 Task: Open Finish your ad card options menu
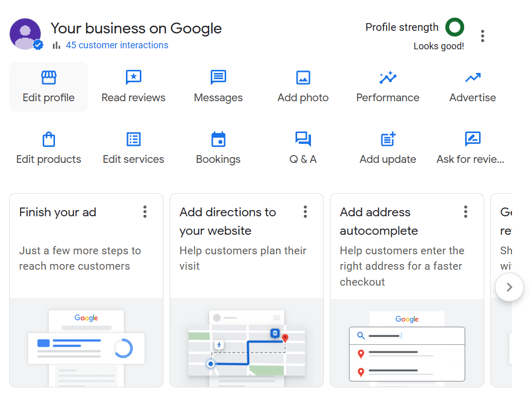click(x=145, y=212)
